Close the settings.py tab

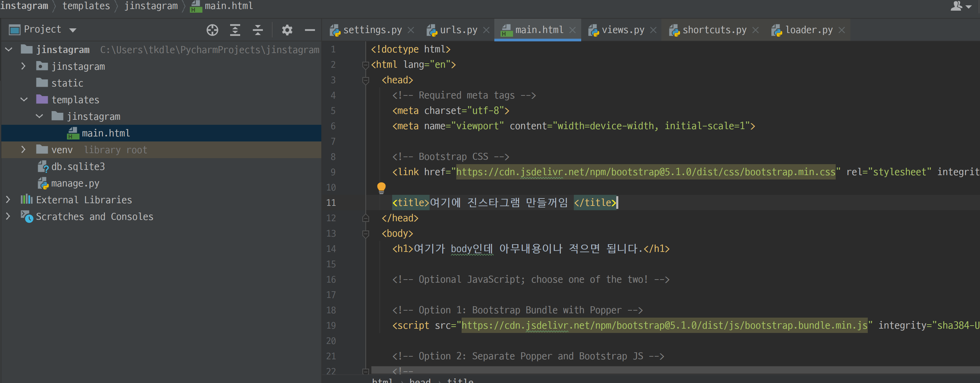[x=411, y=30]
